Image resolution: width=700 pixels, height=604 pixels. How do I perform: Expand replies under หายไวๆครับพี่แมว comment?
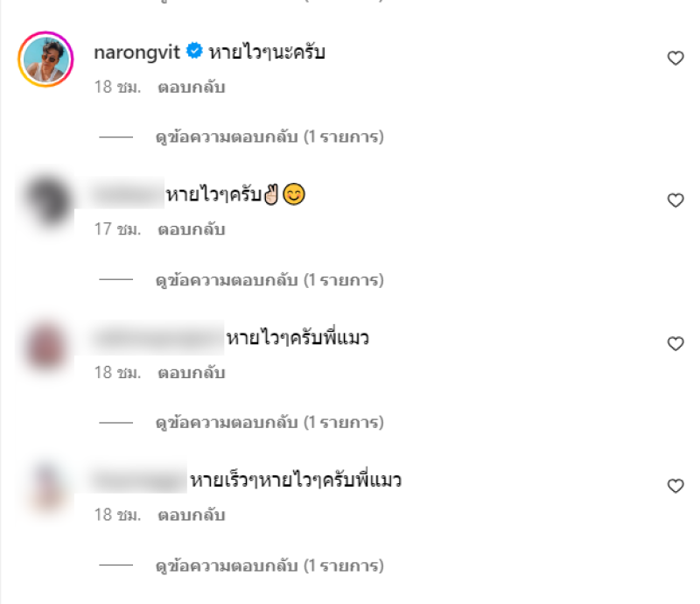coord(269,422)
